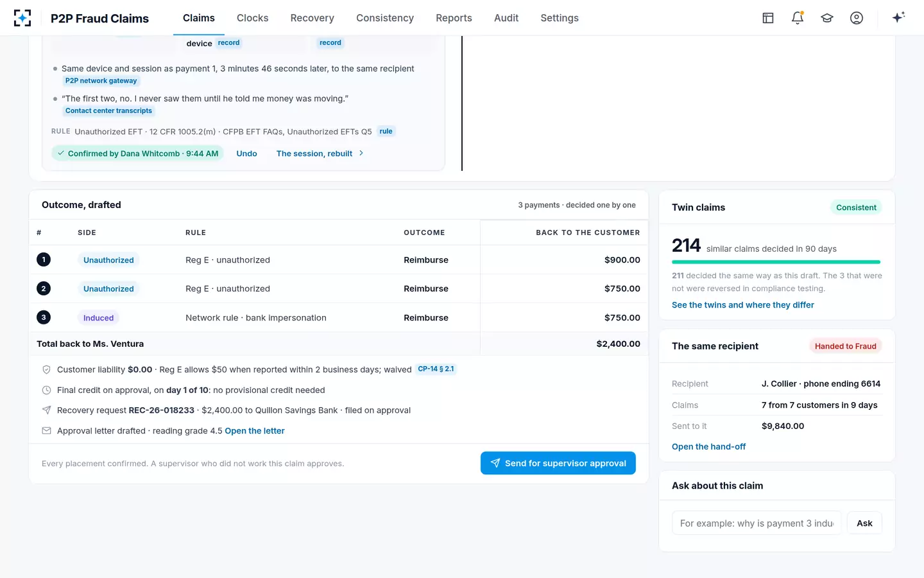Open the layout panel icon in header
This screenshot has height=578, width=924.
[x=768, y=18]
